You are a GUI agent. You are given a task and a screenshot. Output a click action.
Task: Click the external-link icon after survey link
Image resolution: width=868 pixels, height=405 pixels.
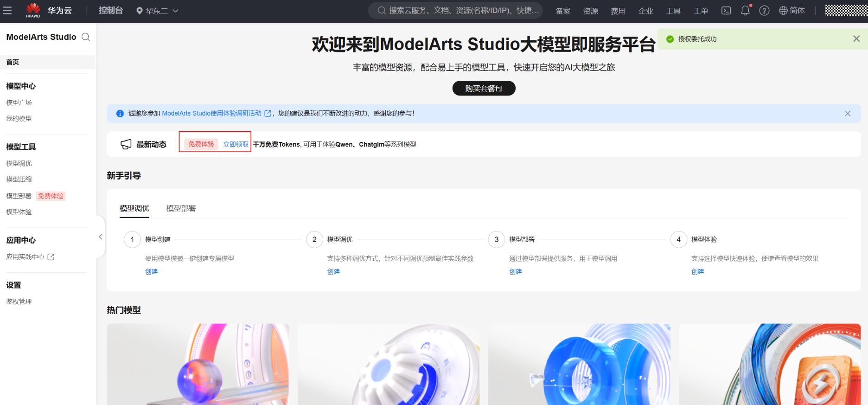268,113
